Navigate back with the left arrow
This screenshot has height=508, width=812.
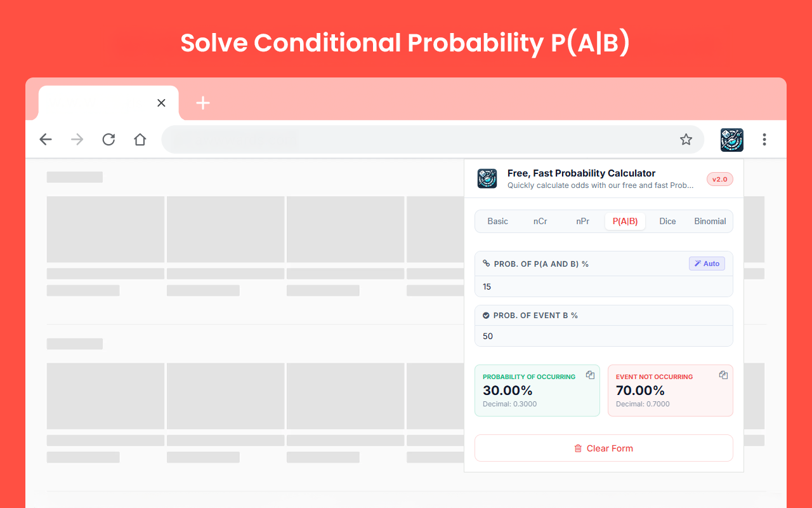click(46, 140)
